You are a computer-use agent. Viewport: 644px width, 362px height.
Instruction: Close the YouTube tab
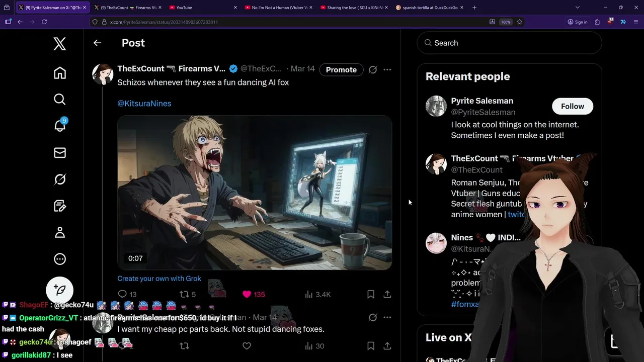(235, 8)
